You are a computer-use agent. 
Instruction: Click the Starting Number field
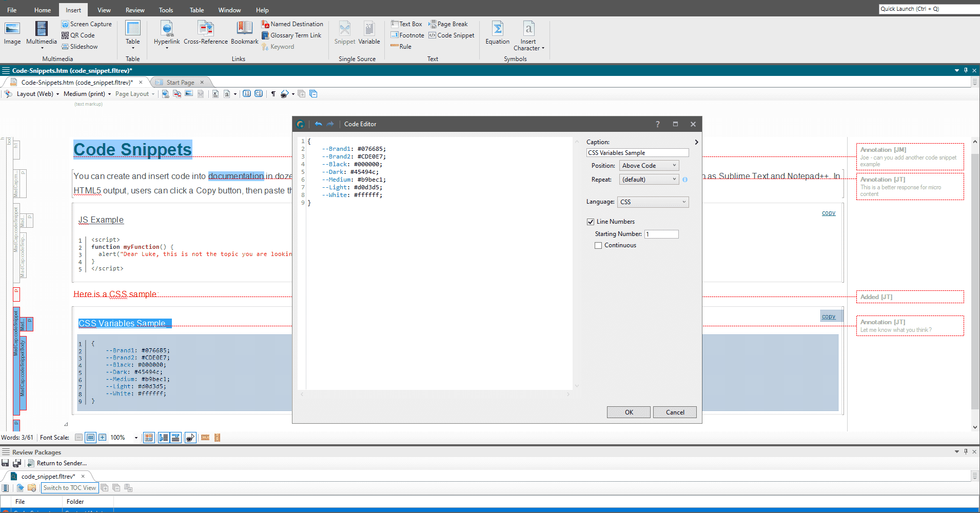point(661,234)
